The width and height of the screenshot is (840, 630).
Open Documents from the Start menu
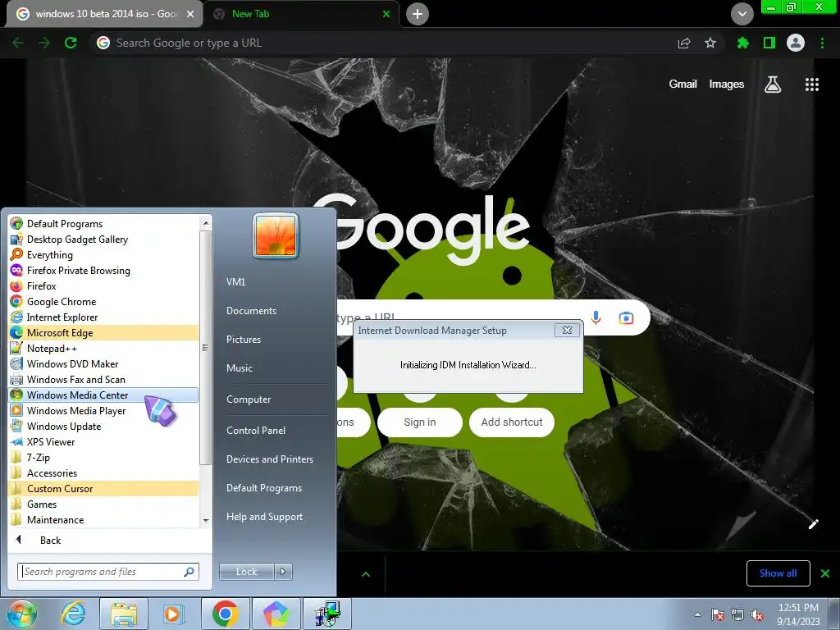pos(251,311)
